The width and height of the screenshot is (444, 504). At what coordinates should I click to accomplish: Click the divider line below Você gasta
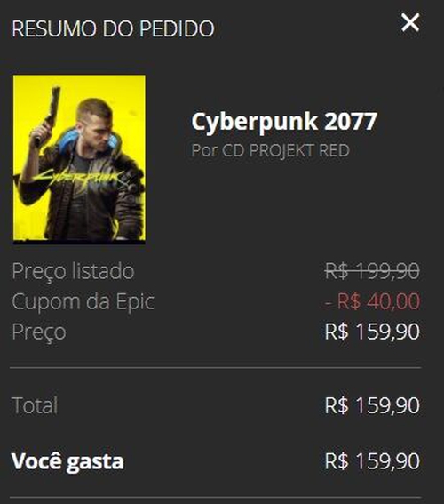point(215,498)
